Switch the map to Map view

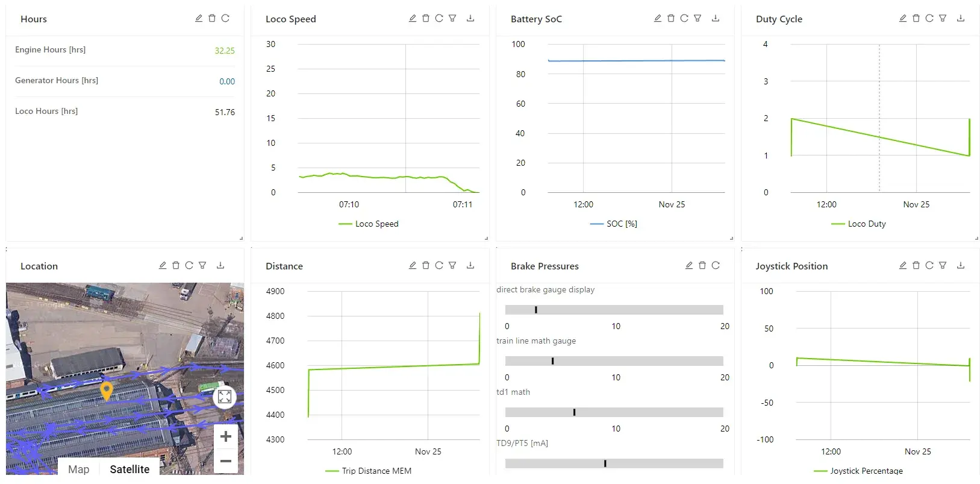tap(79, 469)
